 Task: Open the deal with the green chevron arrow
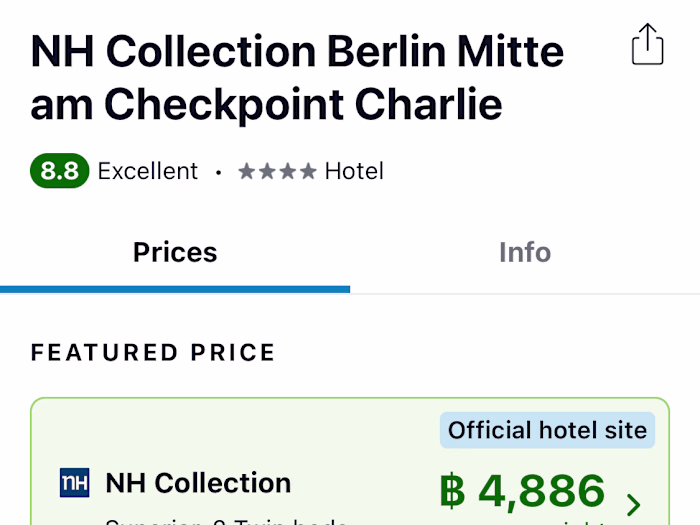pos(633,504)
